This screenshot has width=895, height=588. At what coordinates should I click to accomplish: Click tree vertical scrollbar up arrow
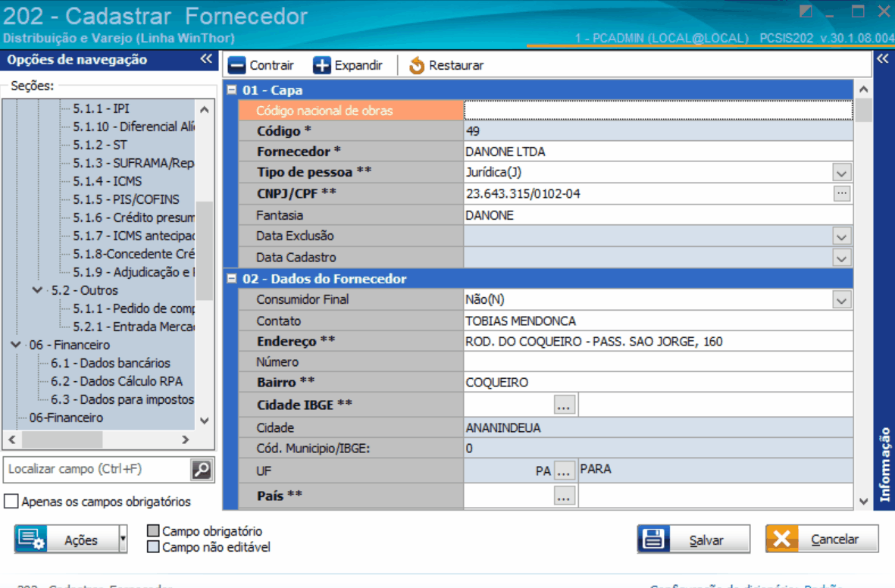(x=205, y=109)
